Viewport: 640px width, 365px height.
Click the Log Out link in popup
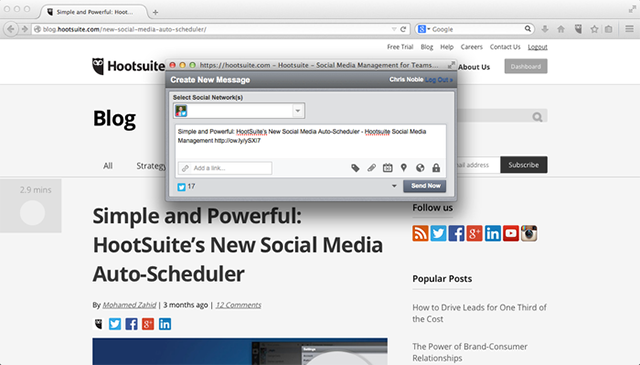pyautogui.click(x=439, y=80)
